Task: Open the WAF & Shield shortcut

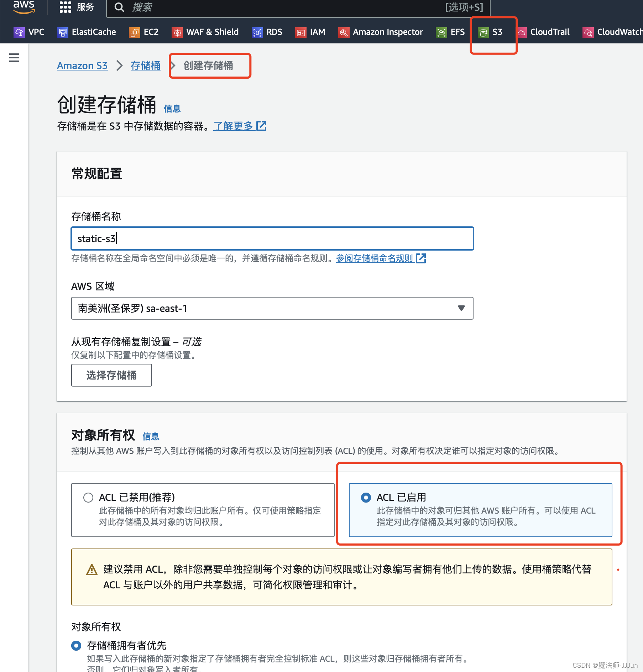Action: [x=205, y=32]
